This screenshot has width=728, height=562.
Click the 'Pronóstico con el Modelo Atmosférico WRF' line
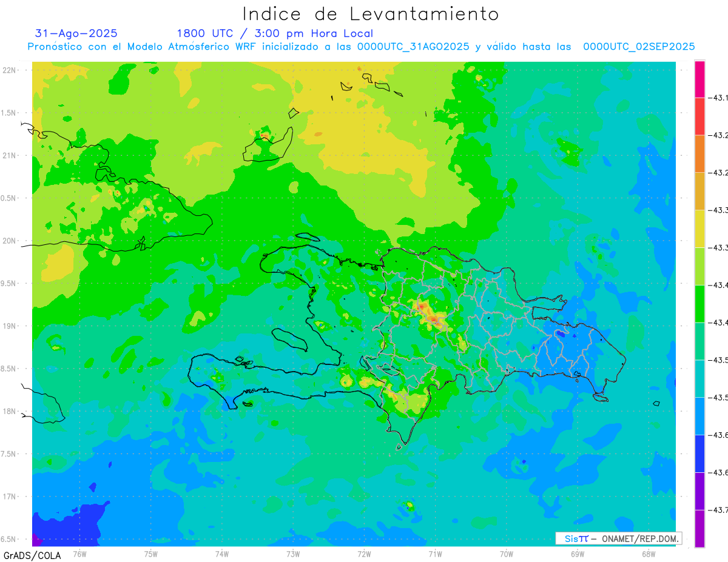361,47
